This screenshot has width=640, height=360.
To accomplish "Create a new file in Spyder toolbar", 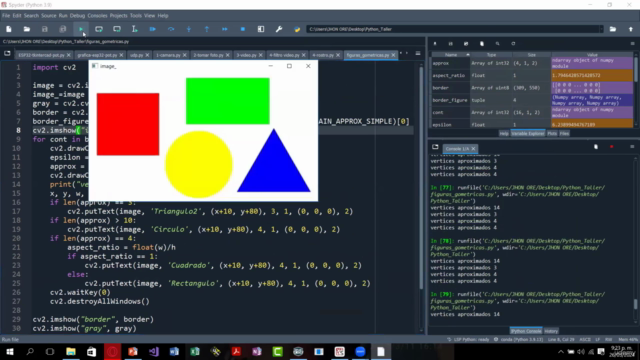I will pyautogui.click(x=9, y=29).
